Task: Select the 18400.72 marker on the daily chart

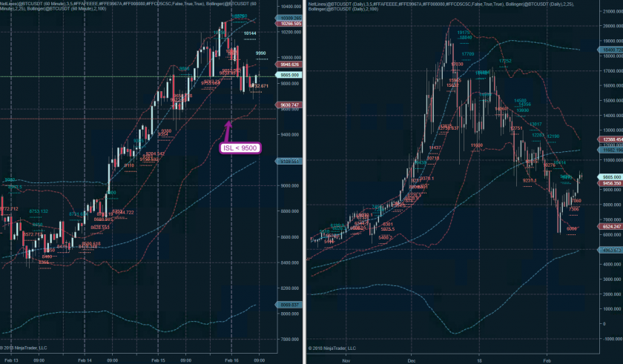Action: pos(610,50)
